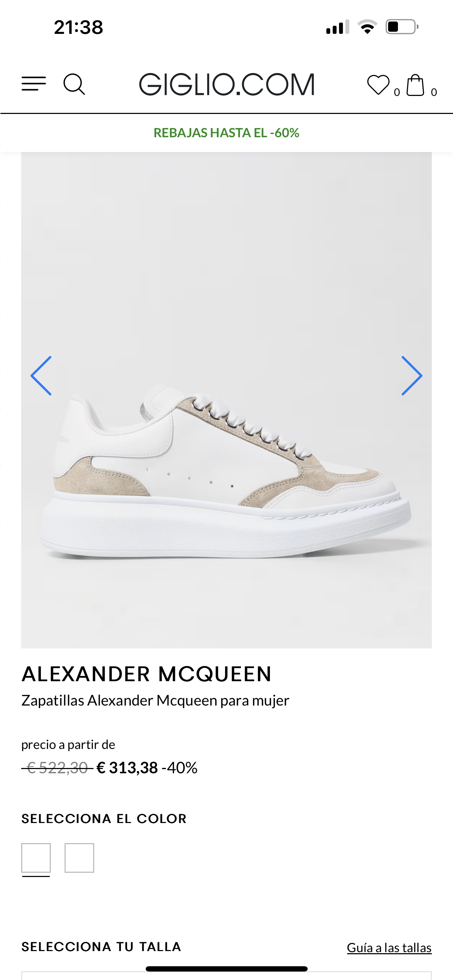The width and height of the screenshot is (453, 980).
Task: Select the first underlined color swatch
Action: click(36, 858)
